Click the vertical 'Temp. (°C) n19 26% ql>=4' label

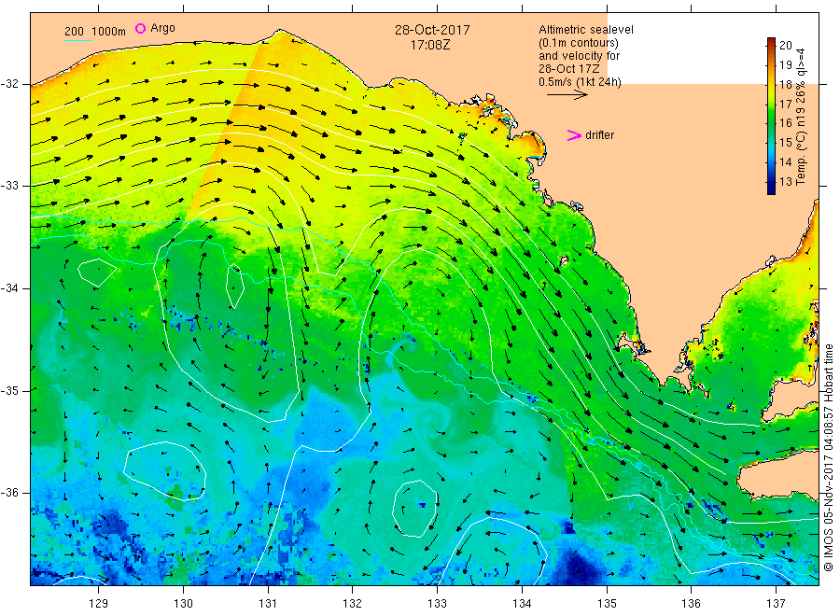(x=801, y=117)
